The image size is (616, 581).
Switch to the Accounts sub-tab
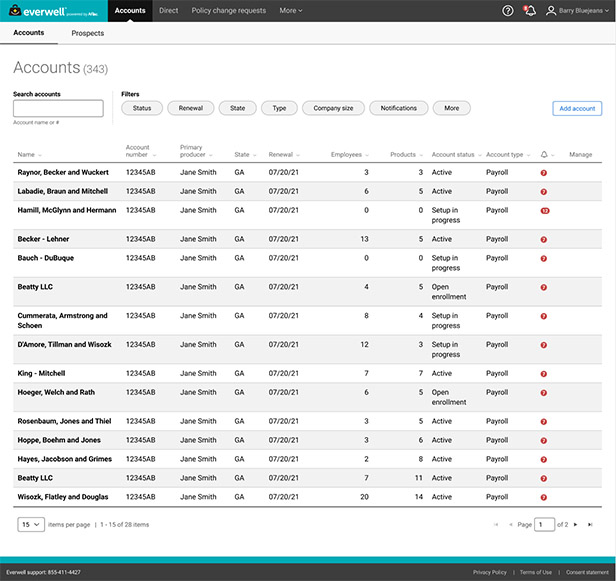tap(29, 33)
